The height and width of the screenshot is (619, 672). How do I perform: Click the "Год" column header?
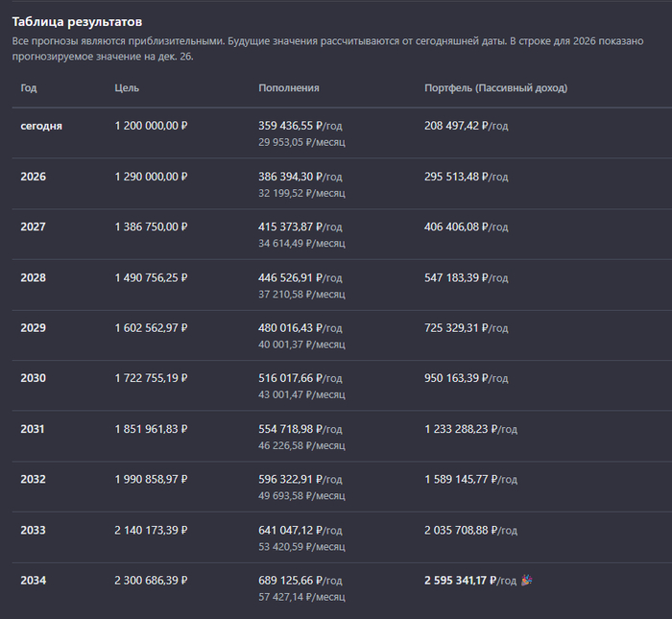click(29, 88)
